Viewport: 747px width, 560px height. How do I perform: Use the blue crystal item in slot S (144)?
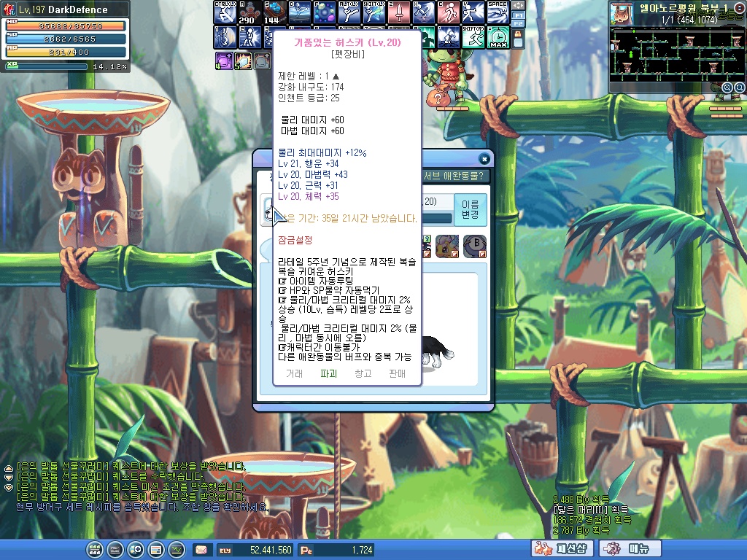pos(274,12)
